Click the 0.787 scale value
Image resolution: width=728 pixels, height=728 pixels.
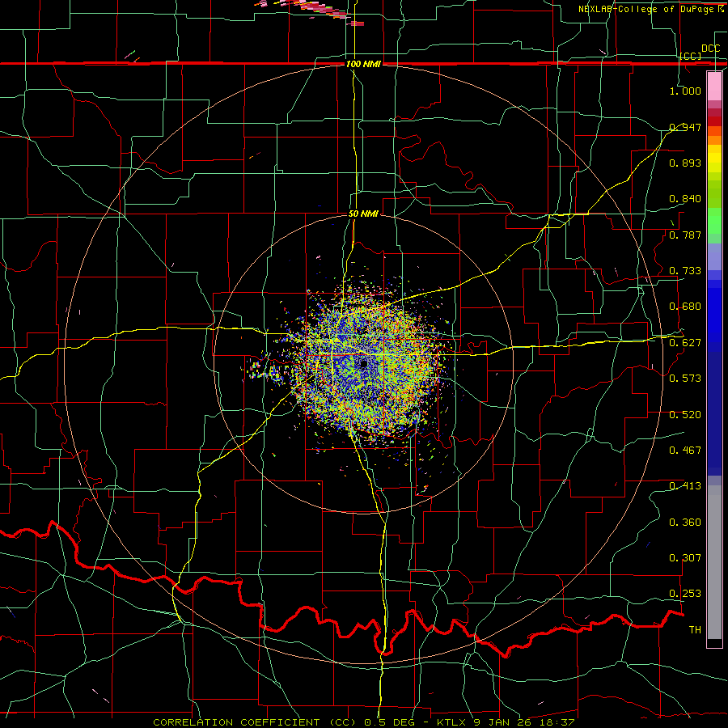pyautogui.click(x=685, y=235)
